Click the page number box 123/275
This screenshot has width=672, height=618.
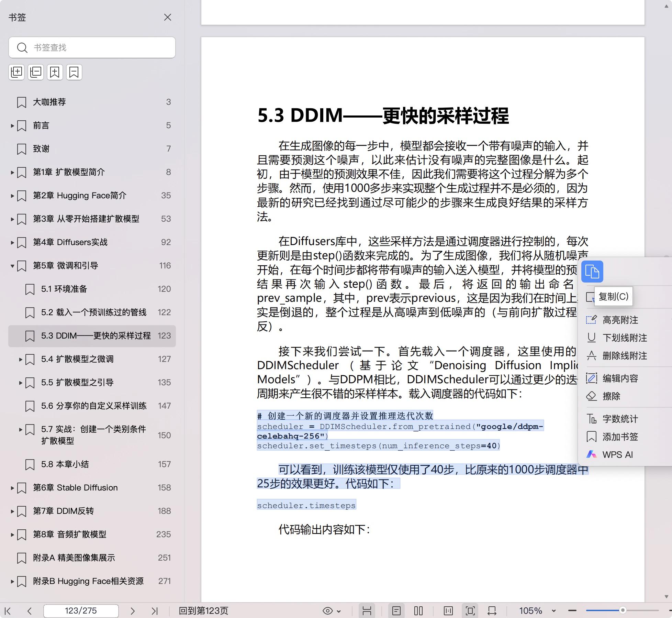[x=81, y=611]
